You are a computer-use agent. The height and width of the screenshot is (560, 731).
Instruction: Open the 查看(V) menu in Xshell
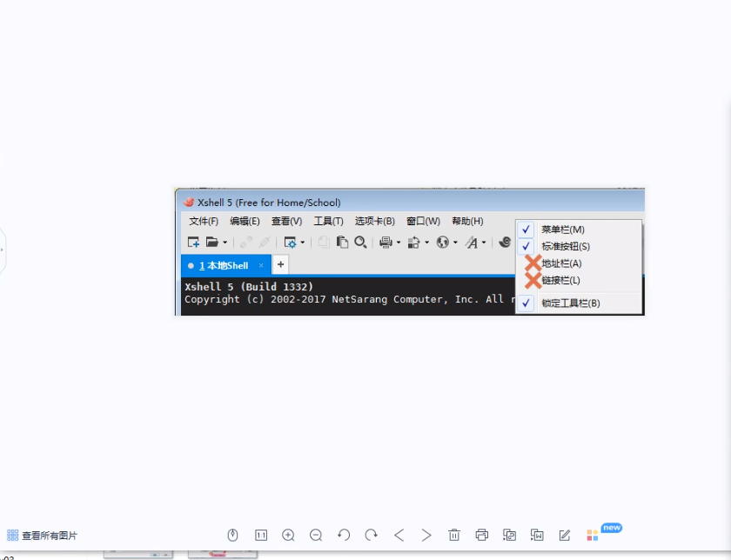pyautogui.click(x=286, y=221)
